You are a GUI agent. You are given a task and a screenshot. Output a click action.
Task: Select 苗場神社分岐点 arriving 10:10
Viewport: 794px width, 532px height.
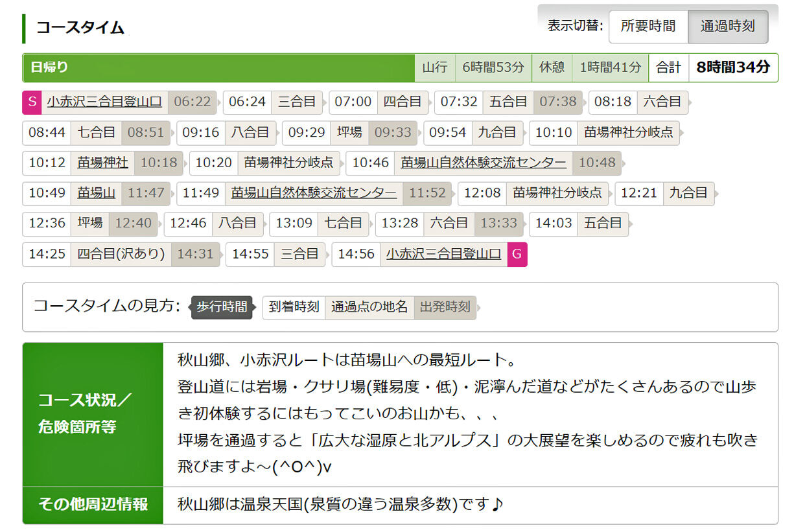click(x=628, y=132)
